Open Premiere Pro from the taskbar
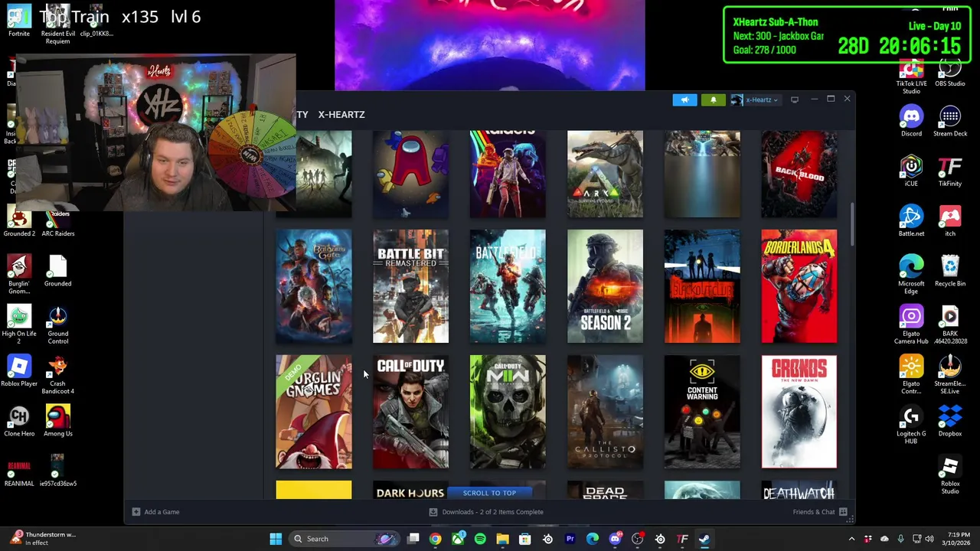Viewport: 980px width, 551px height. click(570, 539)
